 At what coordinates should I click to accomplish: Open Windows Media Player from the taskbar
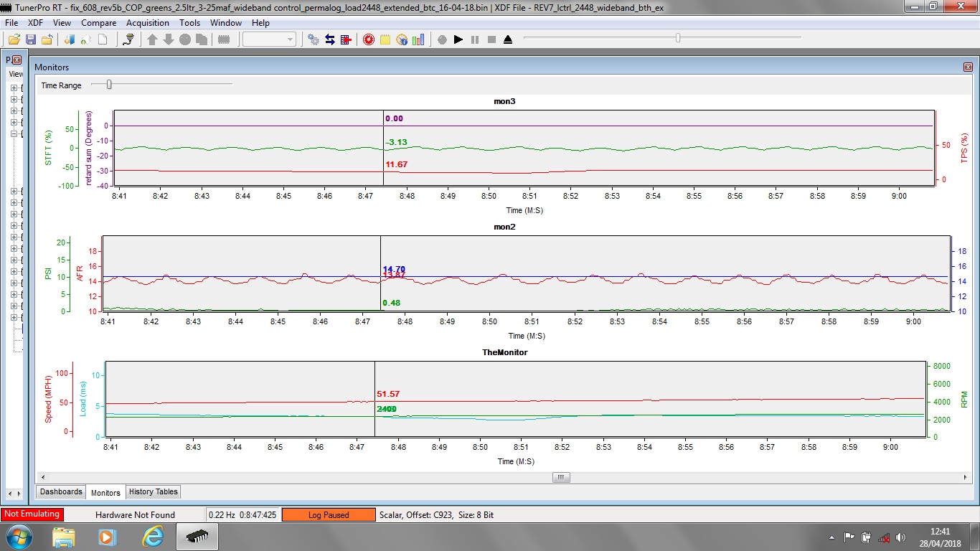(107, 537)
